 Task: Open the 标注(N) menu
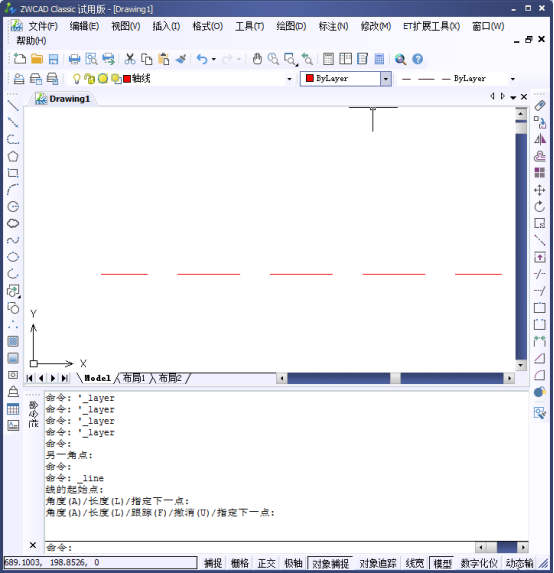click(x=333, y=26)
